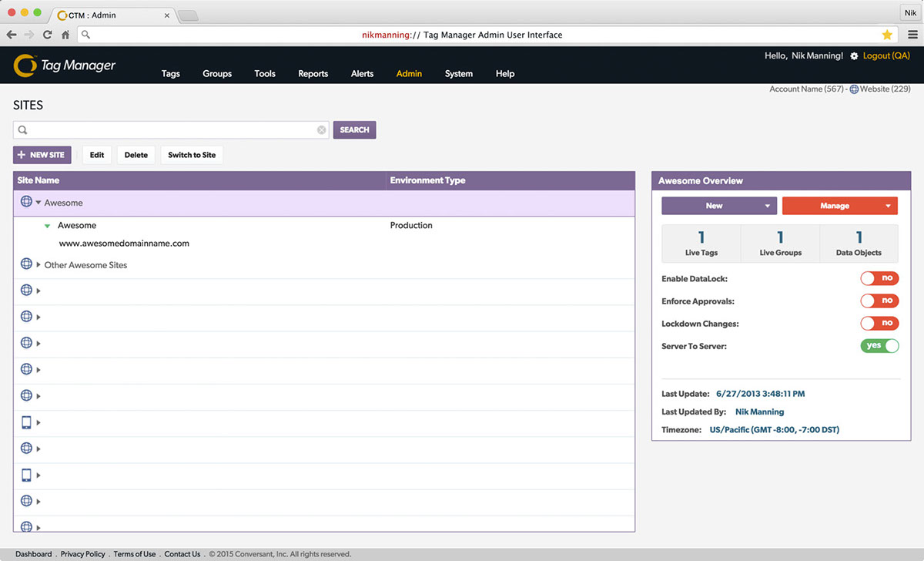
Task: Click the first mobile device icon in list
Action: tap(26, 422)
